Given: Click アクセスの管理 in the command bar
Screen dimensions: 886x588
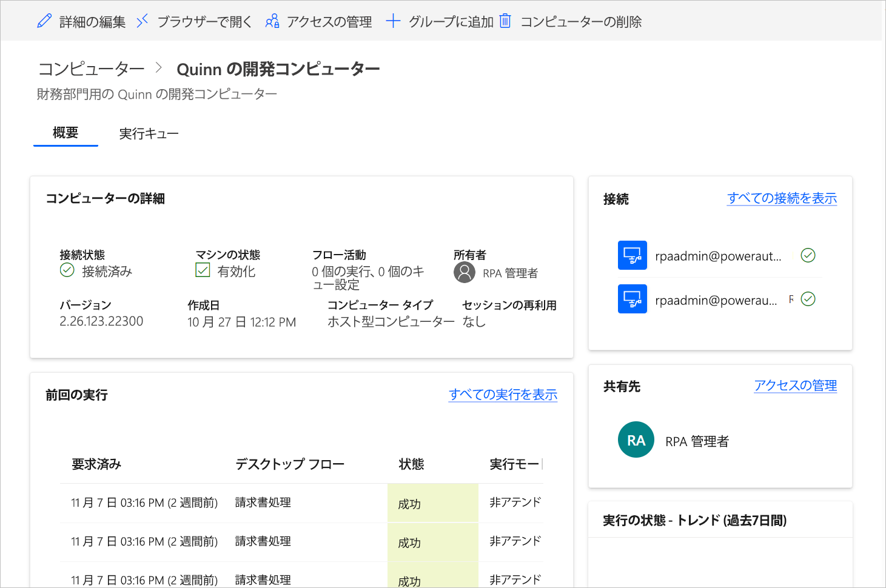Looking at the screenshot, I should pos(329,22).
